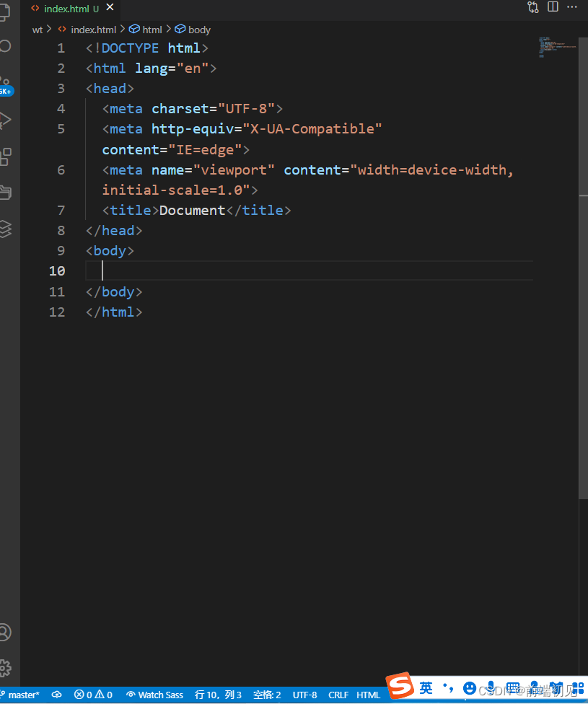Open the Manage gear menu
Viewport: 588px width, 704px height.
coord(5,668)
